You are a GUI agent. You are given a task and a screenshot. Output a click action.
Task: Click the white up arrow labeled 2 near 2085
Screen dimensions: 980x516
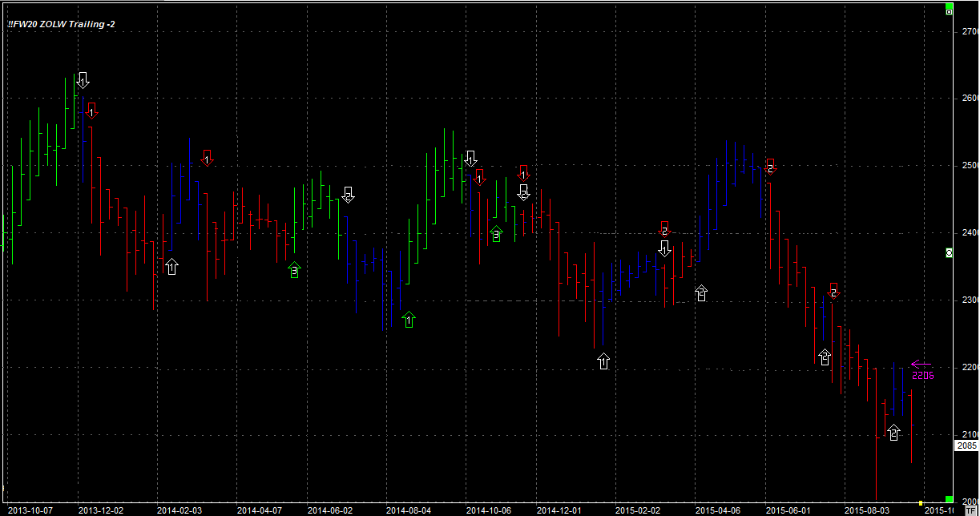[x=893, y=433]
